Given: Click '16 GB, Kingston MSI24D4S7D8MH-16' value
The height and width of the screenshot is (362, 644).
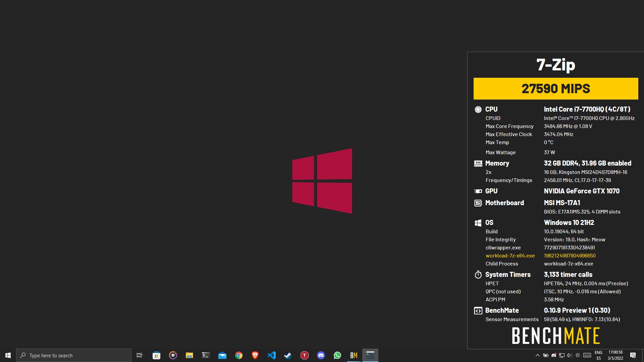Looking at the screenshot, I should click(585, 172).
